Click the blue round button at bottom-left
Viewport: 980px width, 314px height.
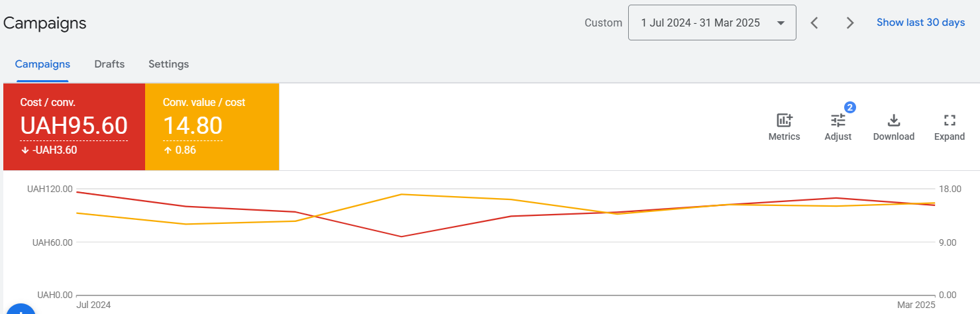click(x=20, y=309)
